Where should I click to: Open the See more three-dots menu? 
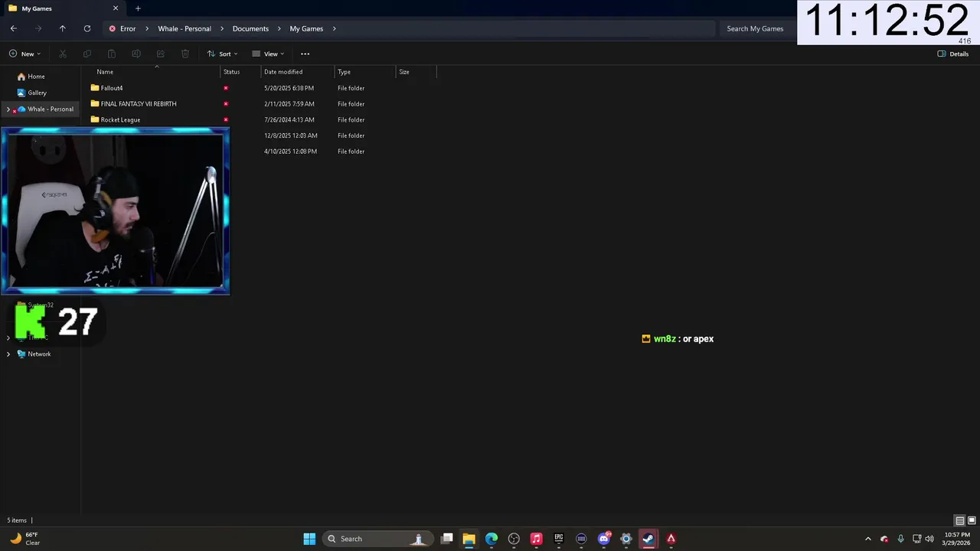305,54
